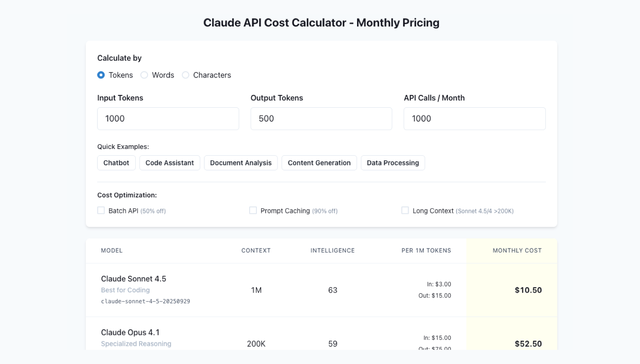Viewport: 640px width, 364px height.
Task: Apply the Document Analysis quick example
Action: (240, 163)
